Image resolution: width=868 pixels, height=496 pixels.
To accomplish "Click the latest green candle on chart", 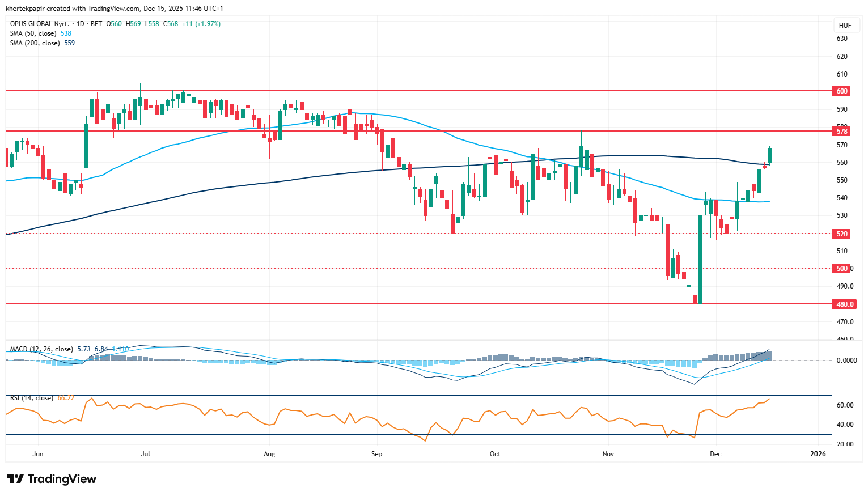I will pos(769,155).
